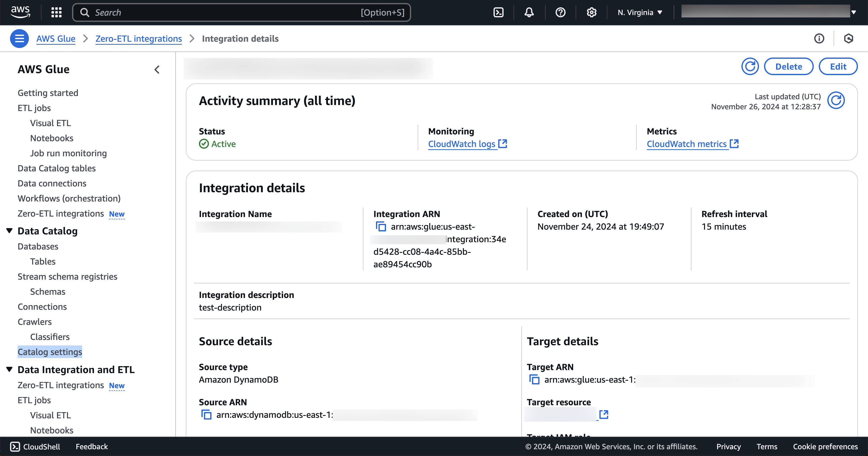Open notifications bell
Screen dimensions: 868x456
pyautogui.click(x=529, y=13)
